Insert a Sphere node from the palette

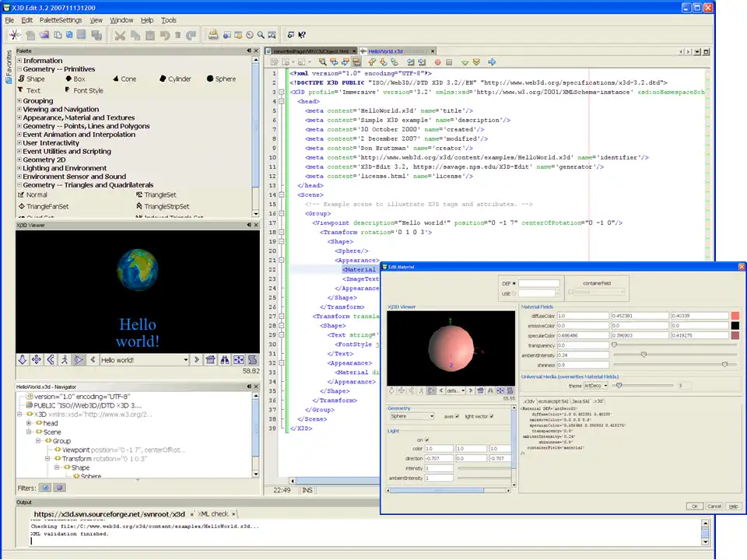[x=221, y=79]
